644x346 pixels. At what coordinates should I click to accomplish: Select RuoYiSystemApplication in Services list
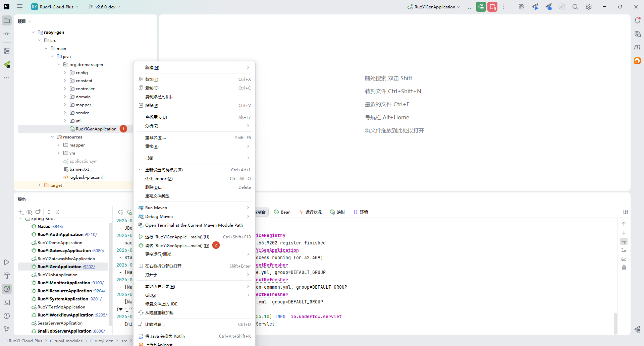[63, 299]
